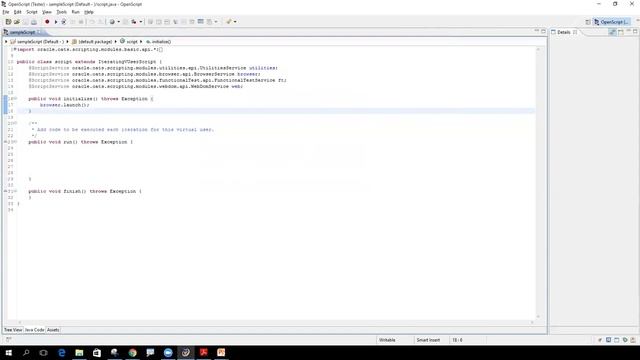
Task: Expand breadcrumb arrow before default package
Action: tap(68, 42)
